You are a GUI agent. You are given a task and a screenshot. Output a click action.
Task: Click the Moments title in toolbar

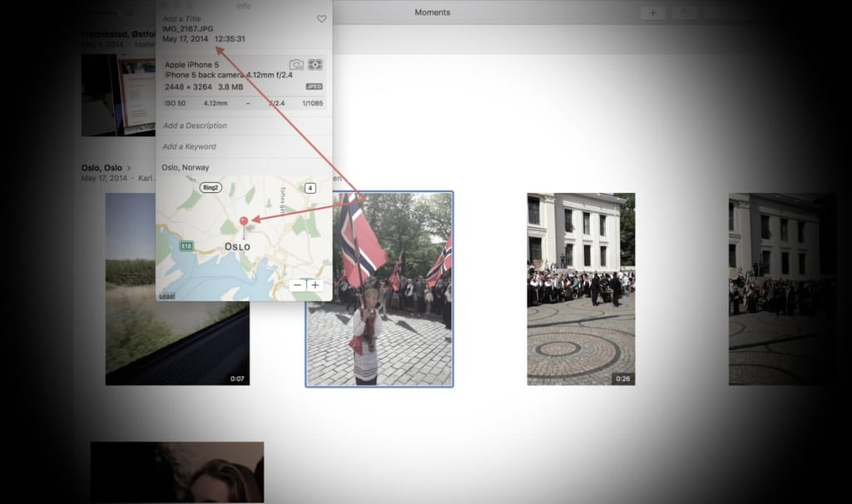(433, 12)
